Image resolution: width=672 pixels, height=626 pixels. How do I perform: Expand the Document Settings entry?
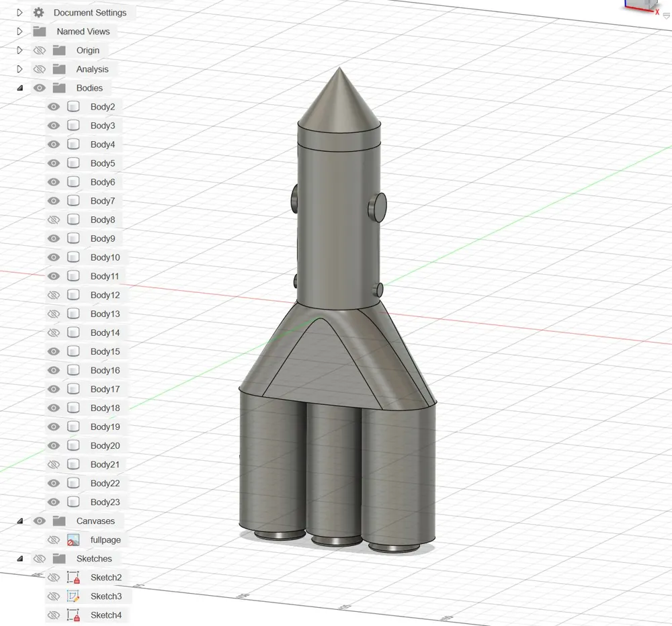pyautogui.click(x=19, y=12)
